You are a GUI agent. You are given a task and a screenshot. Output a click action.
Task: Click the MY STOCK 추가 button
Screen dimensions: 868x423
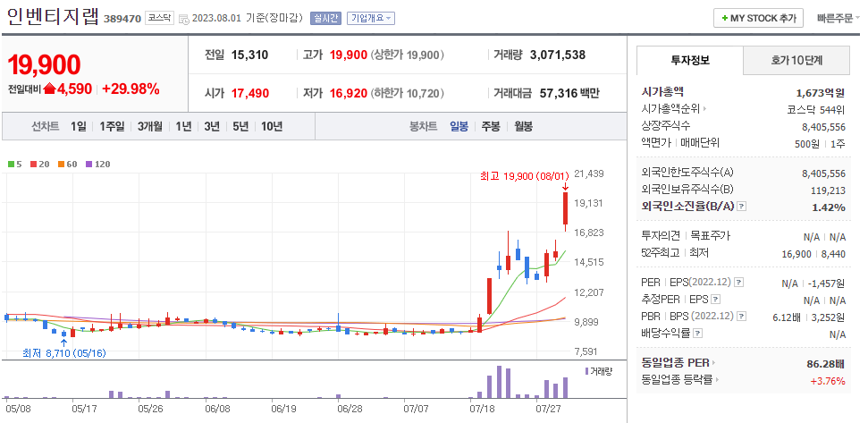758,18
